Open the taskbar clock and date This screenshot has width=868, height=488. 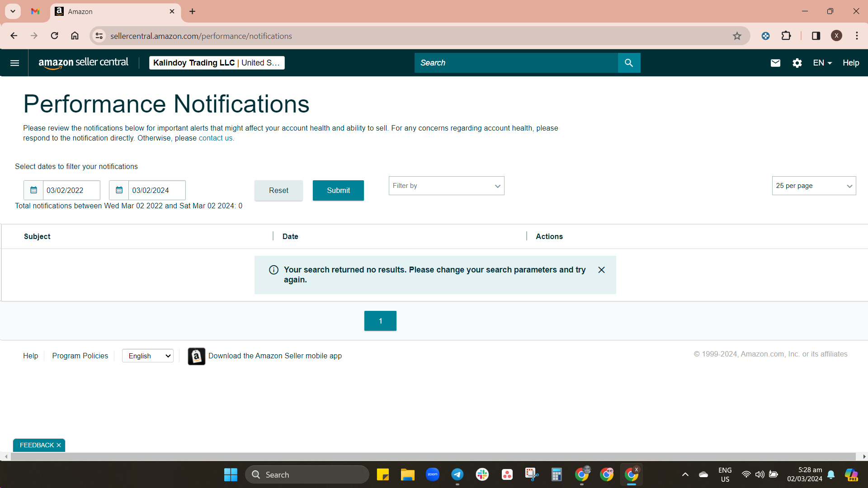pyautogui.click(x=805, y=474)
